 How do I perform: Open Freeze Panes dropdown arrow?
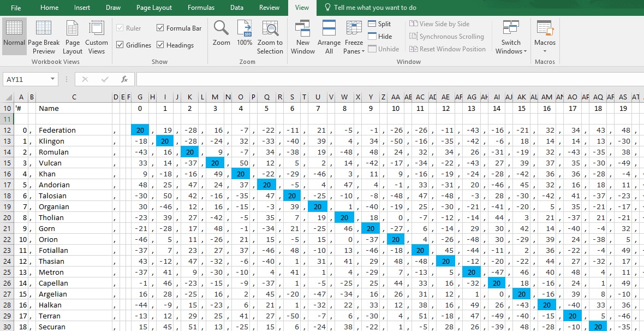tap(363, 51)
